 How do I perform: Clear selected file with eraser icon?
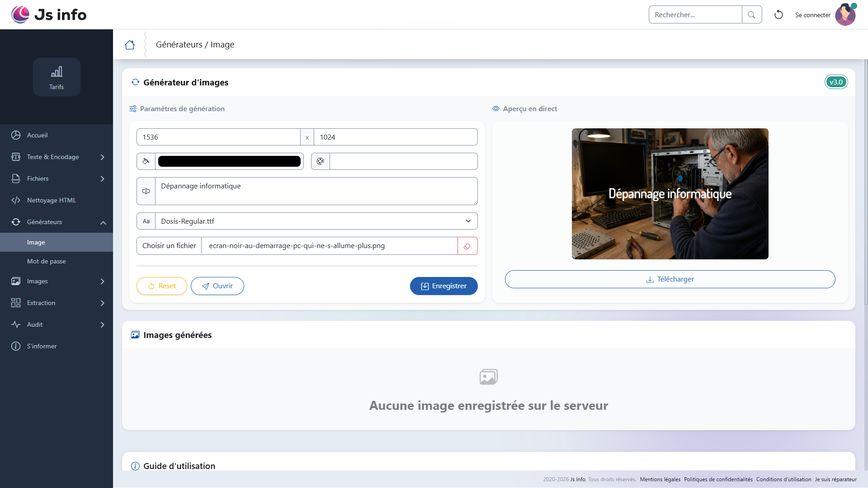(467, 246)
